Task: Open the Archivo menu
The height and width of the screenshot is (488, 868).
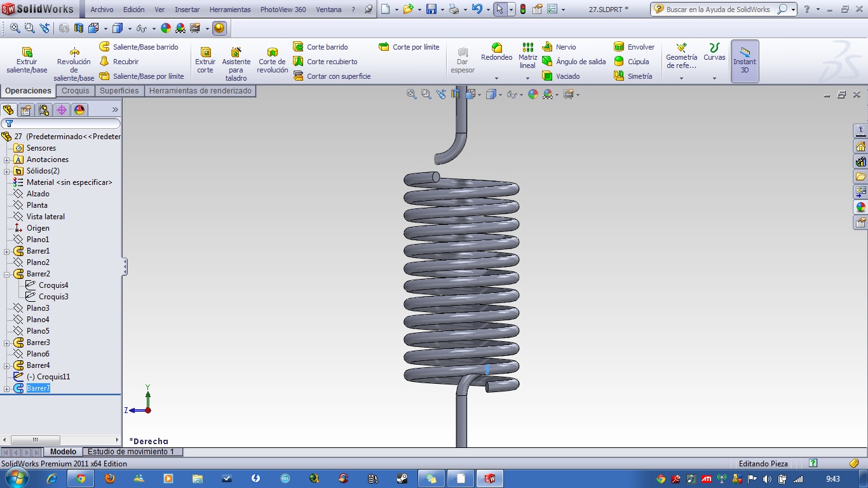Action: click(102, 10)
